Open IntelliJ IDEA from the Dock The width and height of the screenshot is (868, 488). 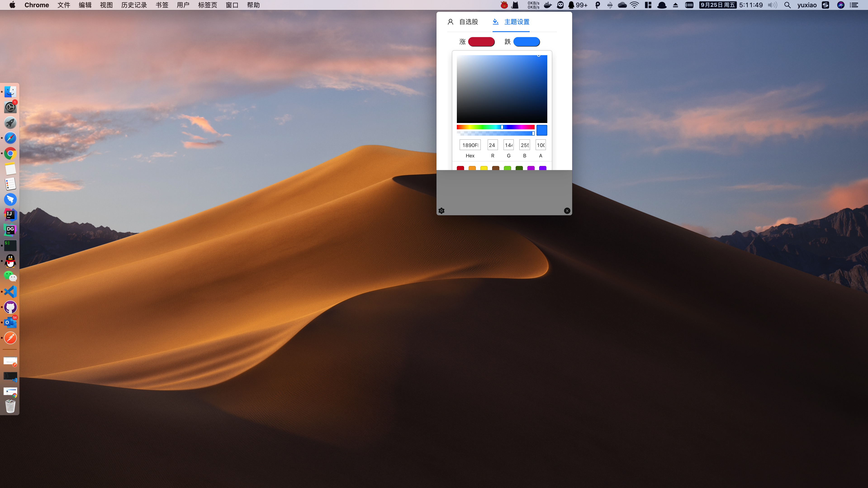click(x=10, y=215)
